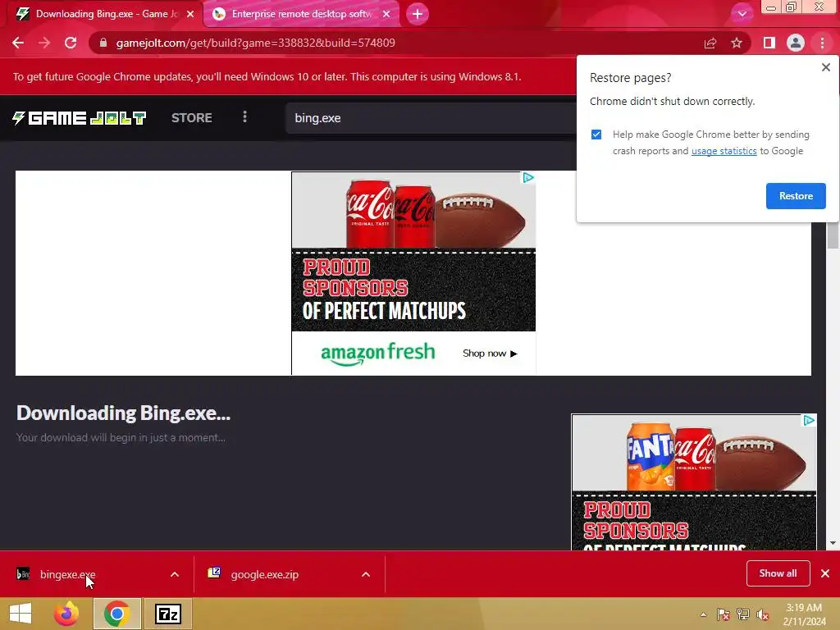
Task: Uncheck sending crash reports checkbox
Action: click(x=596, y=135)
